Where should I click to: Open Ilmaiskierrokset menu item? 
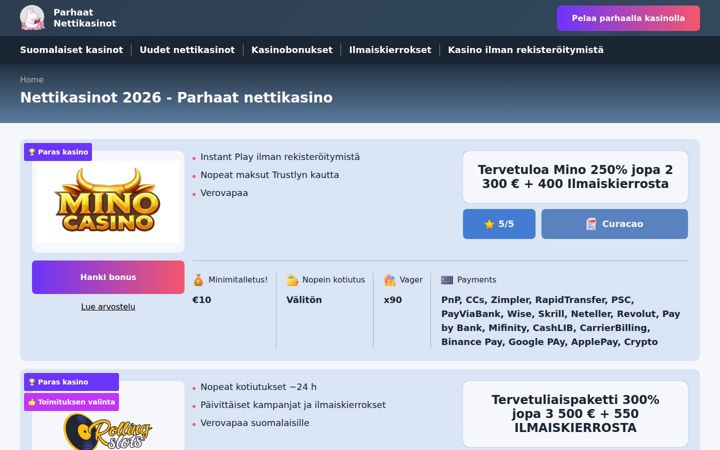(390, 50)
